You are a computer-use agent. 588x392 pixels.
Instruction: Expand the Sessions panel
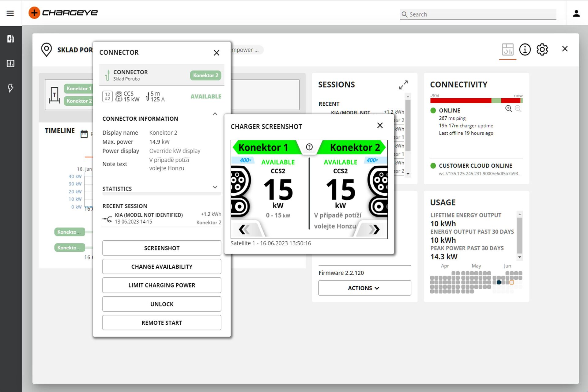[403, 85]
